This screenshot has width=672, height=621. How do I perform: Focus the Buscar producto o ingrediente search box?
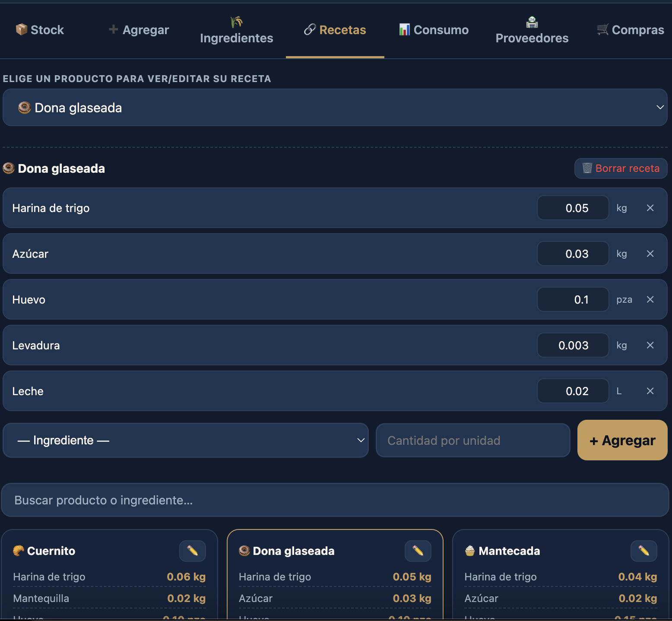(335, 500)
